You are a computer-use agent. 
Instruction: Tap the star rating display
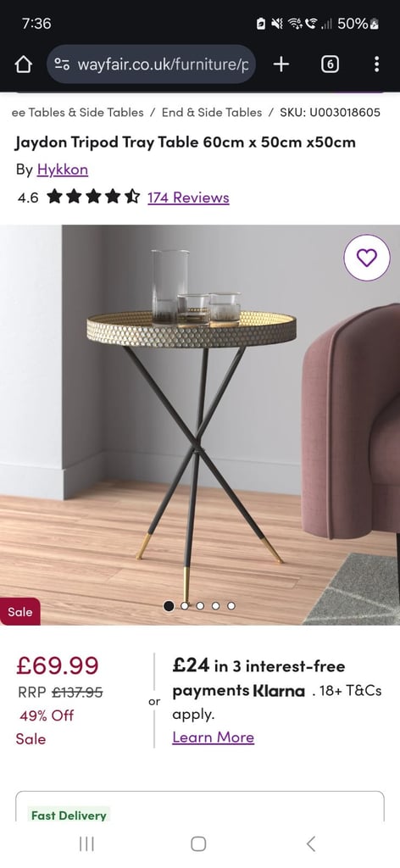tap(93, 197)
